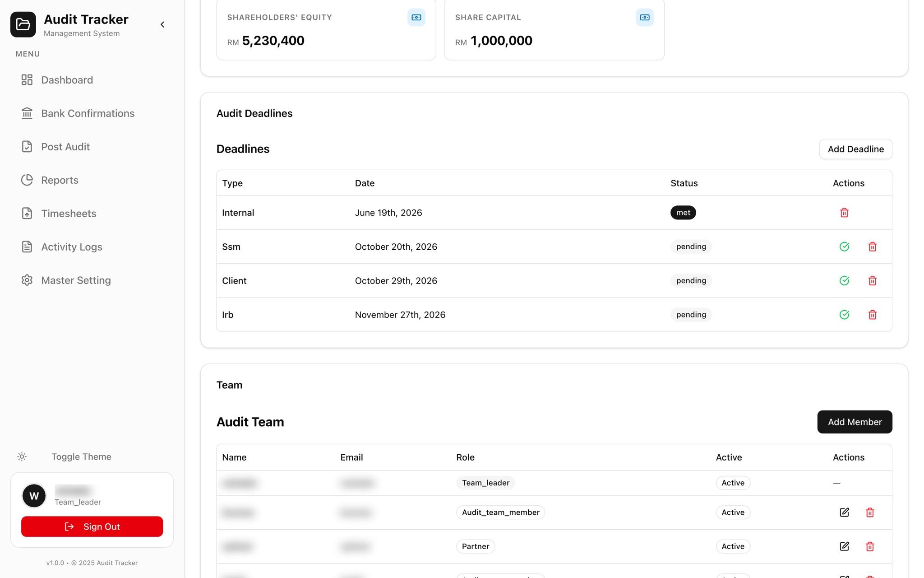Viewport: 924px width, 578px height.
Task: Delete the Internal deadline
Action: tap(844, 213)
